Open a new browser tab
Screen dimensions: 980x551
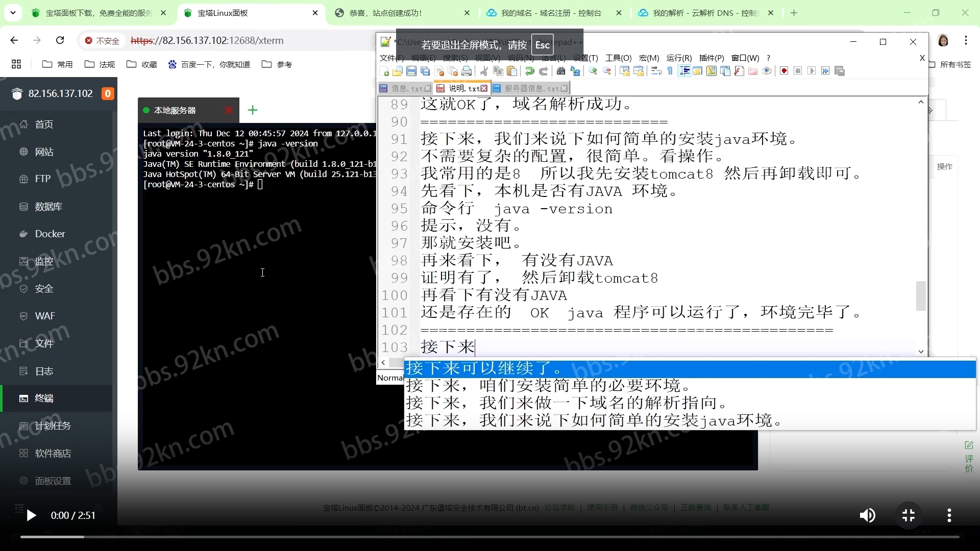794,13
